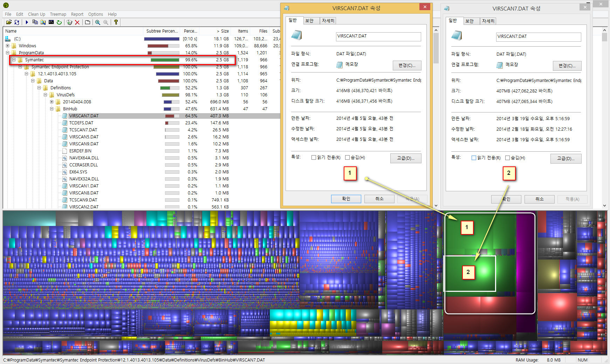Toggle 읽기 전용(R) checkbox in 416MB dialog
Image resolution: width=610 pixels, height=364 pixels.
pyautogui.click(x=314, y=158)
